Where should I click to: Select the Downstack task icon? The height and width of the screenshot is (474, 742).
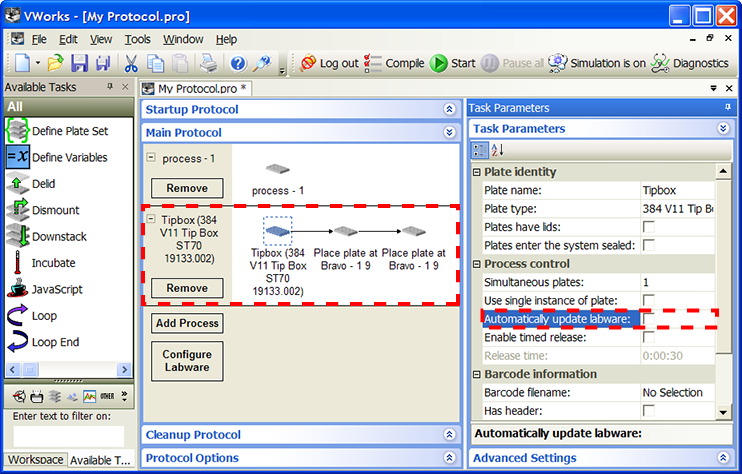click(x=18, y=237)
